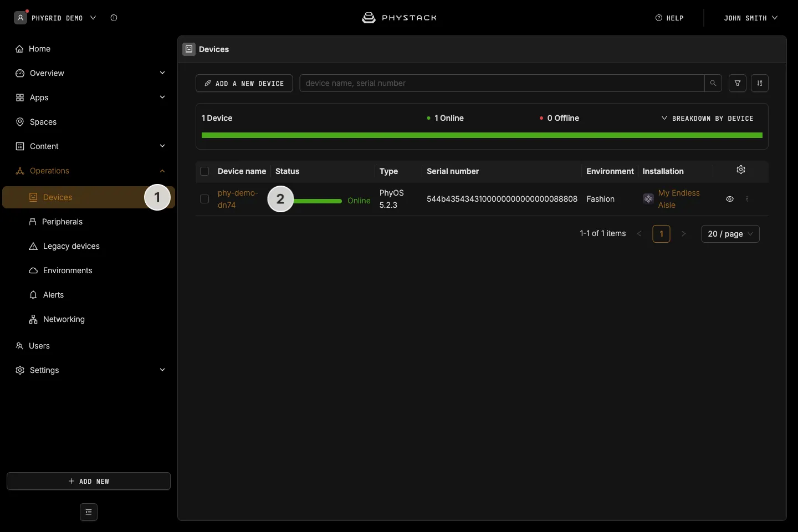This screenshot has width=798, height=532.
Task: Click the serial number 544b43543431 cell
Action: (502, 199)
